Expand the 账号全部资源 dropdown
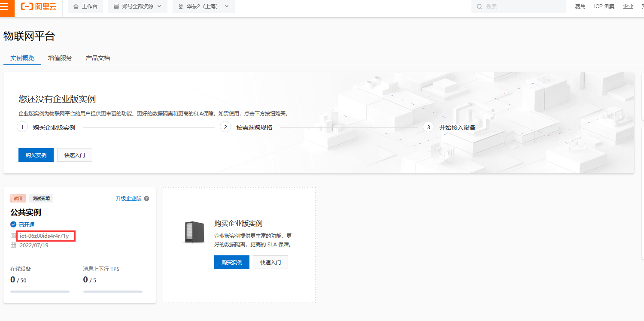644x321 pixels. click(x=138, y=6)
